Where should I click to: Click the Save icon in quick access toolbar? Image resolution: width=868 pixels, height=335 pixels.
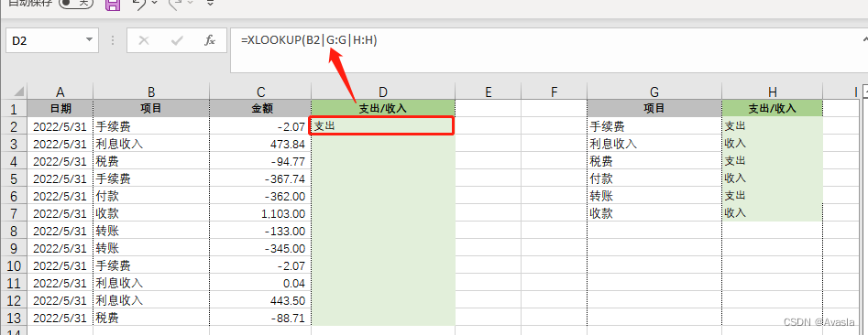tap(113, 5)
